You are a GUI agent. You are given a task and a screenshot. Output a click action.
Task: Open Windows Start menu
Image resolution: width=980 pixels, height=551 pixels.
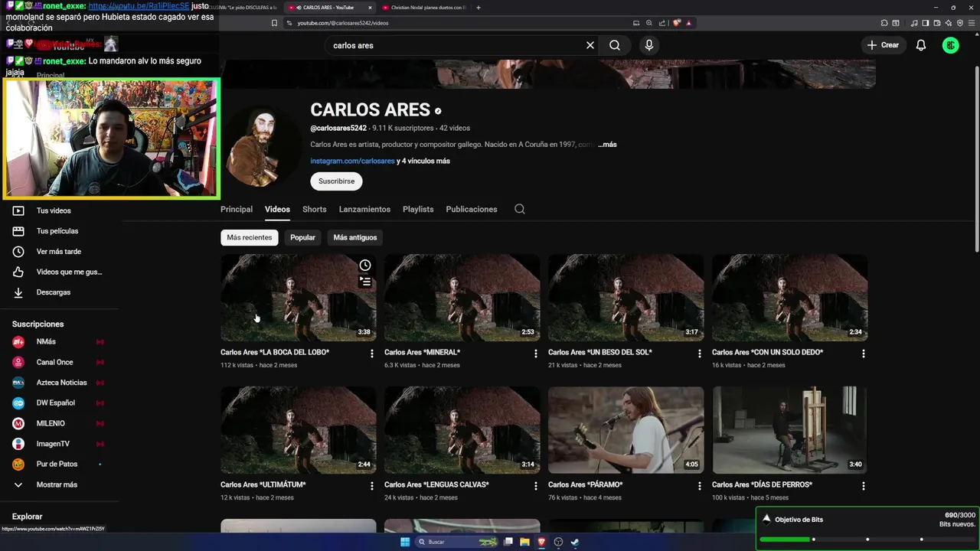point(405,542)
